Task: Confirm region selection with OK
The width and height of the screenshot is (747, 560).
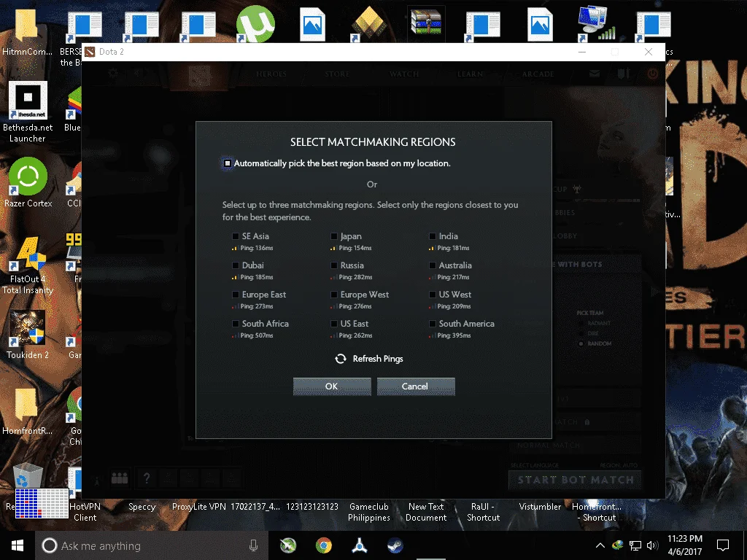Action: [x=332, y=386]
